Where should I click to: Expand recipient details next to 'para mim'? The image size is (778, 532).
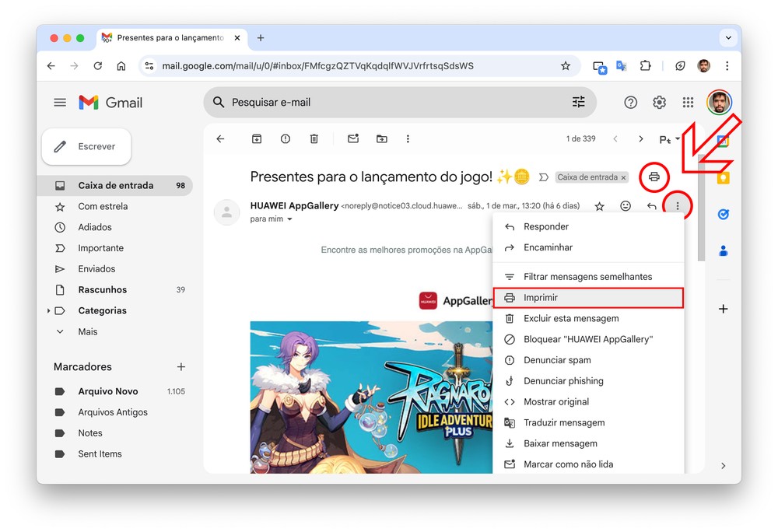pyautogui.click(x=290, y=219)
